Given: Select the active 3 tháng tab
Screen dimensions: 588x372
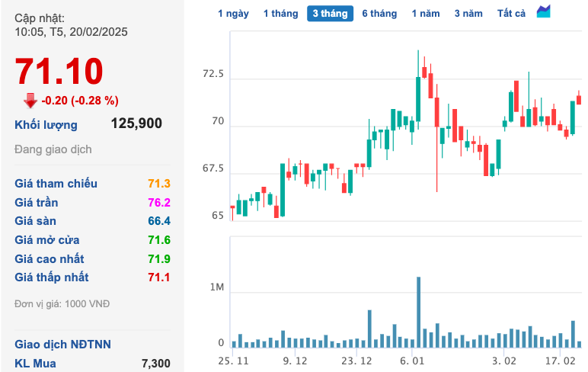Looking at the screenshot, I should (330, 13).
